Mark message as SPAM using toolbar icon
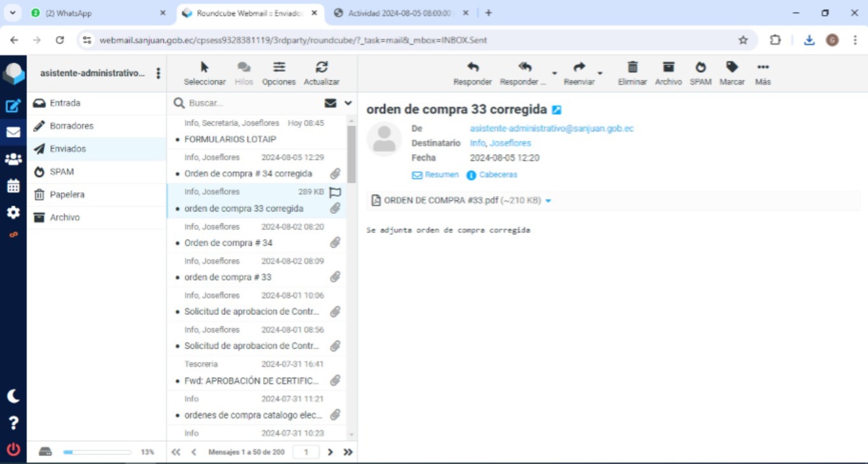 click(700, 67)
